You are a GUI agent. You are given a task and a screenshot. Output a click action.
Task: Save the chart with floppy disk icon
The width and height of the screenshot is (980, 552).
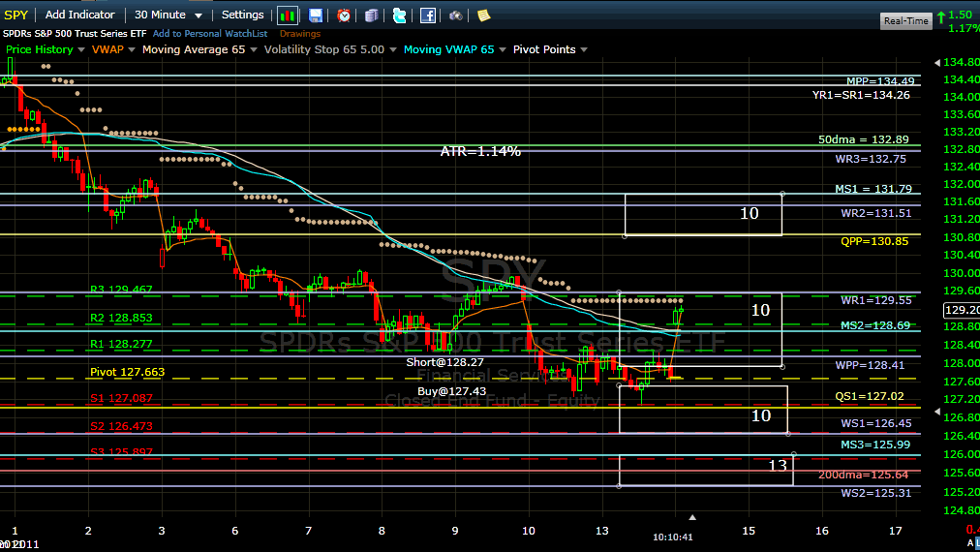pos(316,15)
